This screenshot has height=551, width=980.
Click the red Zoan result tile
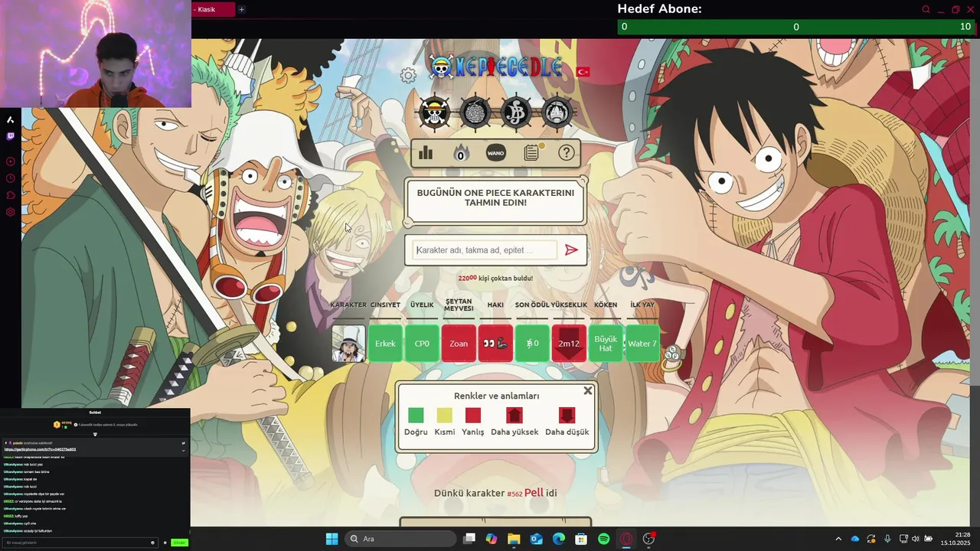[459, 344]
